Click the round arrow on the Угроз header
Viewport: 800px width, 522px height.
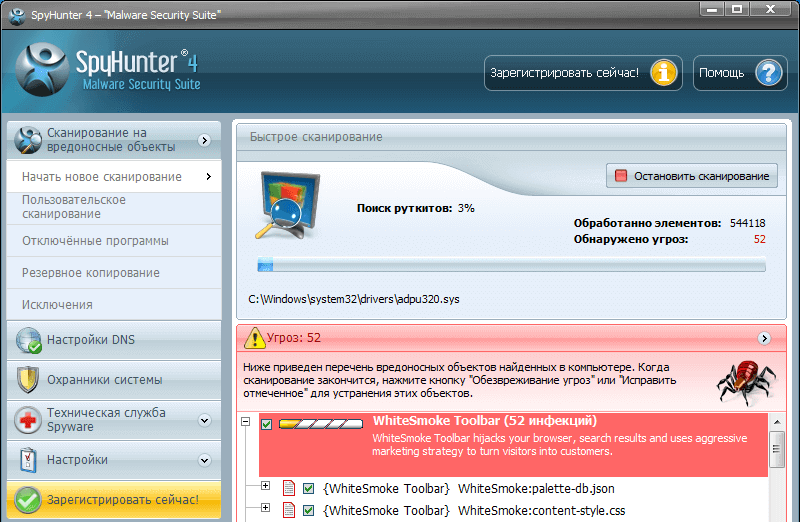[x=764, y=338]
